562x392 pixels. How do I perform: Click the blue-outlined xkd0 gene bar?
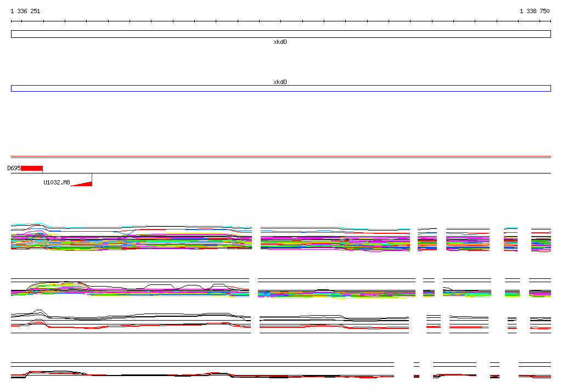[x=280, y=88]
